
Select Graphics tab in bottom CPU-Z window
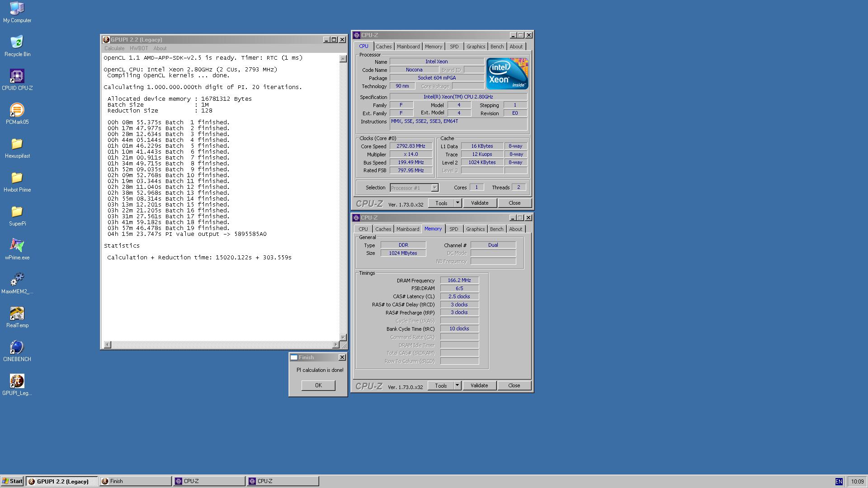pyautogui.click(x=475, y=229)
